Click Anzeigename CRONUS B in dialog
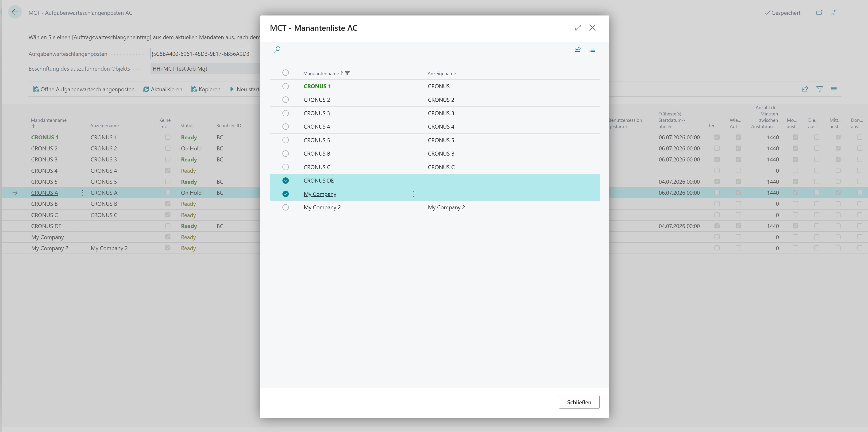 [441, 153]
